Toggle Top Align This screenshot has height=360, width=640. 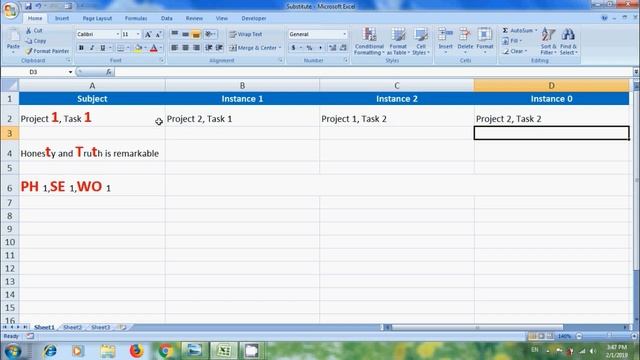174,34
